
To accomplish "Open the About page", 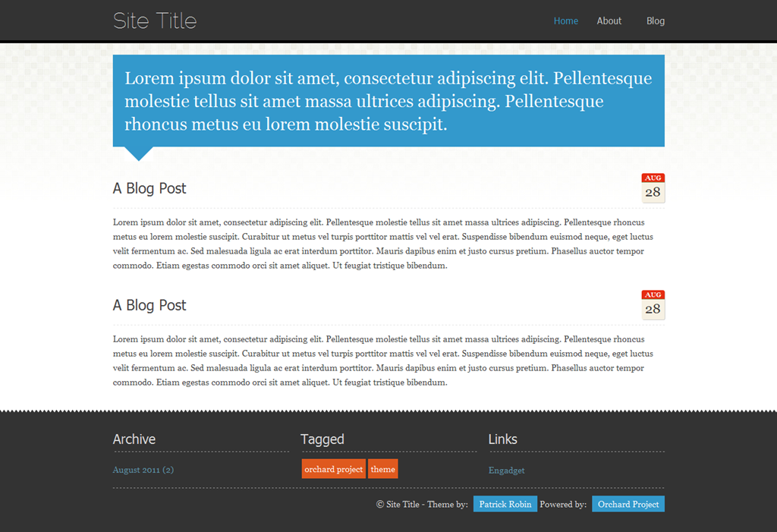I will coord(609,20).
